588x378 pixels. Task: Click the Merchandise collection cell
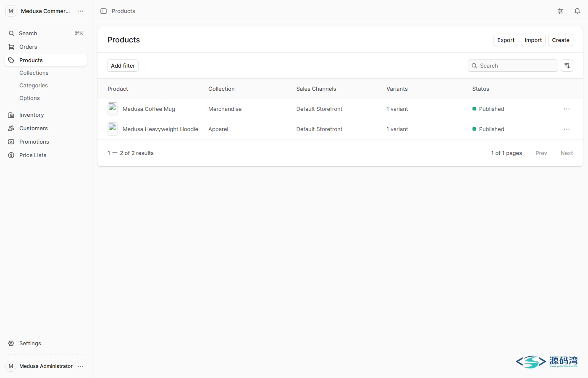225,109
